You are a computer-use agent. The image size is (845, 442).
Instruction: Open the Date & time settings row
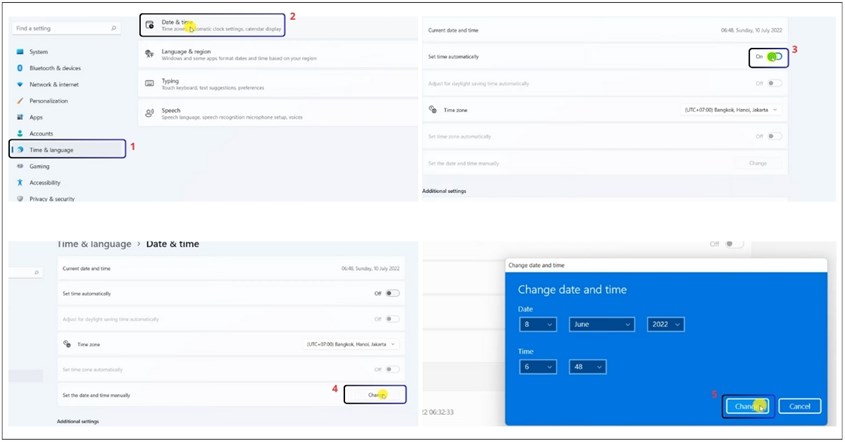[x=212, y=25]
